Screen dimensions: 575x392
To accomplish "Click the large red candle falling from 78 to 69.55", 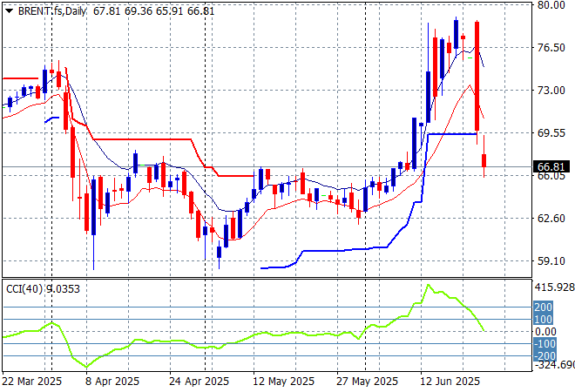I will click(x=477, y=76).
